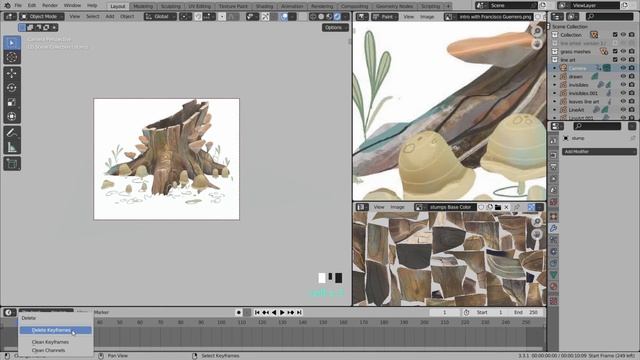Click the current frame number field
The height and width of the screenshot is (360, 640).
point(444,312)
